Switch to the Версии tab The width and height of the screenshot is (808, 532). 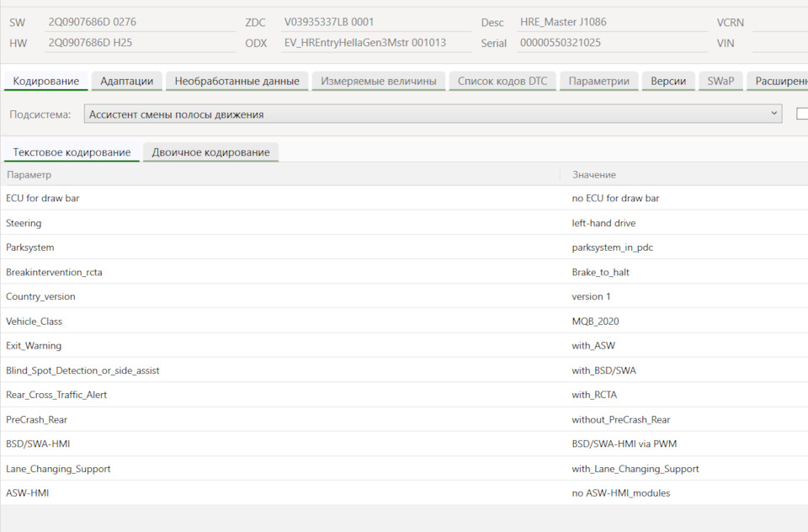tap(668, 81)
